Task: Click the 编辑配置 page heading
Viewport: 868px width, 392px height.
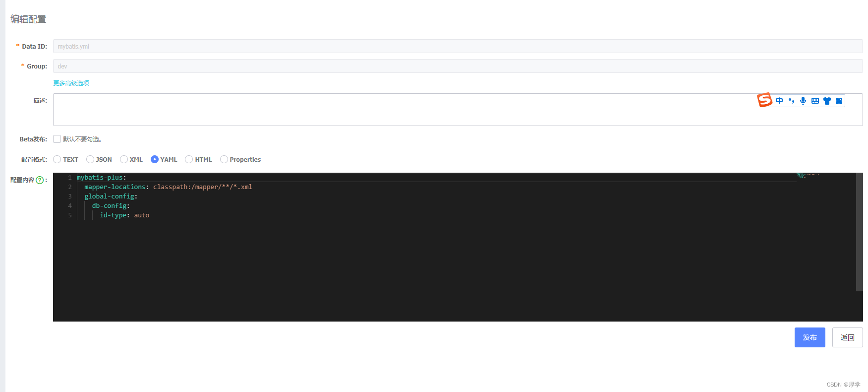Action: click(28, 19)
